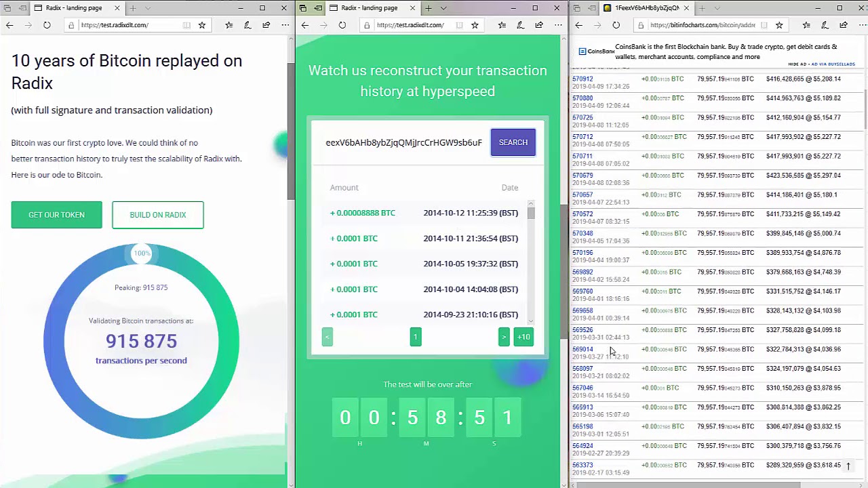Set tabs aside in left Radix window

pos(23,8)
